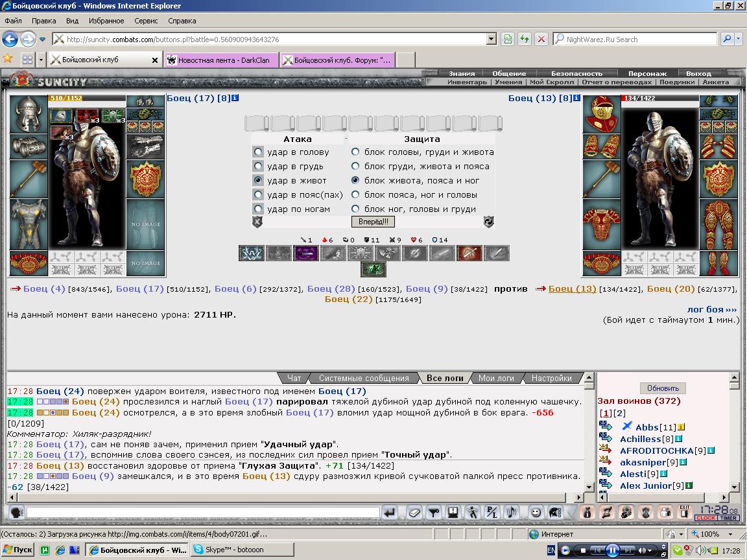Image resolution: width=747 pixels, height=560 pixels.
Task: Click the silver body armor slot of left fighter
Action: (29, 224)
